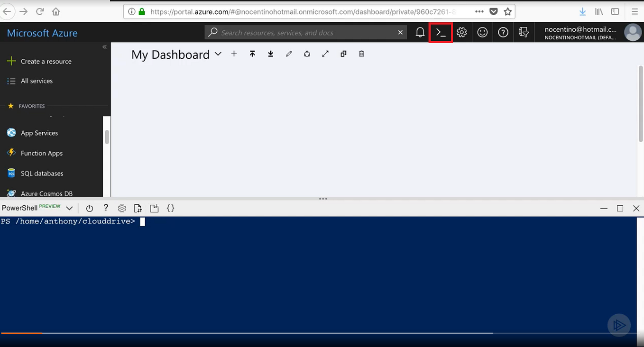Restart Cloud Shell with the power icon
This screenshot has width=644, height=347.
90,208
